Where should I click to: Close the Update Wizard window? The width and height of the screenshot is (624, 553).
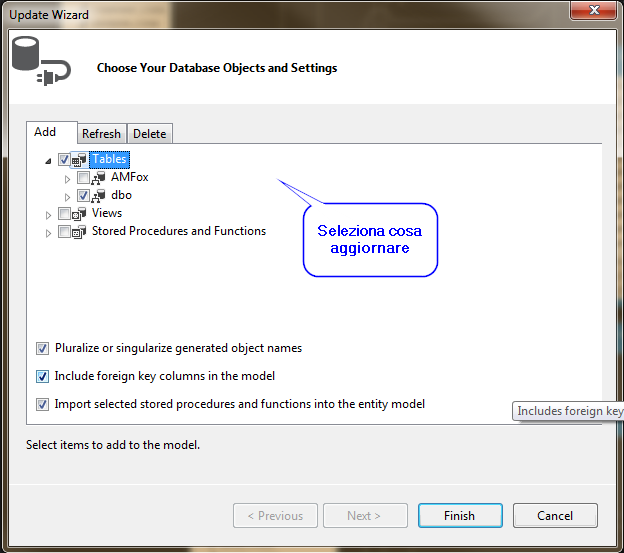point(594,10)
